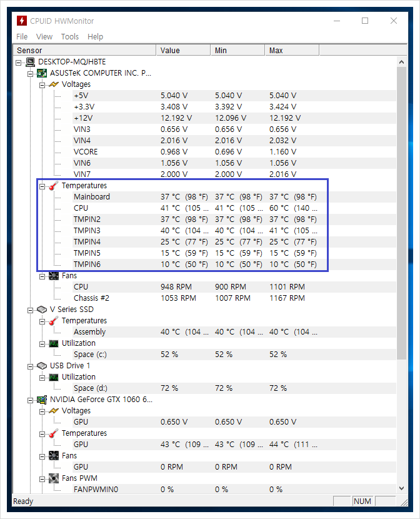The height and width of the screenshot is (519, 420).
Task: Click the NVIDIA Fans icon
Action: point(54,456)
